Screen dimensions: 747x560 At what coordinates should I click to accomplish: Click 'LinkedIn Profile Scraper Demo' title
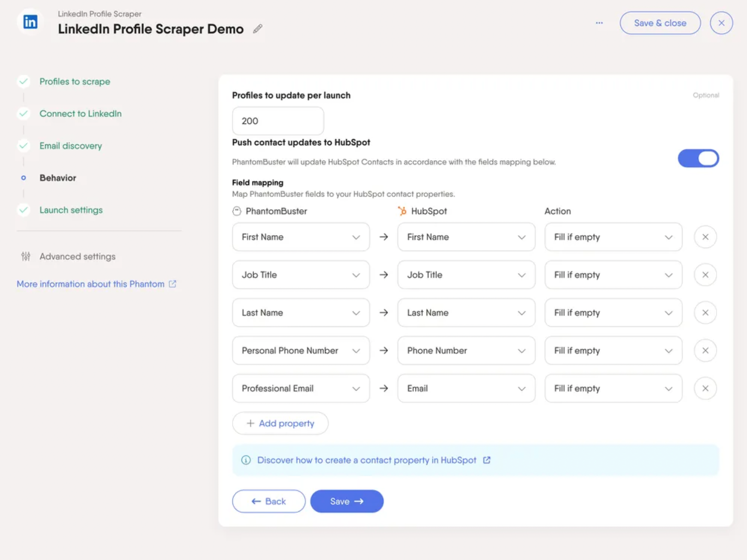click(150, 29)
